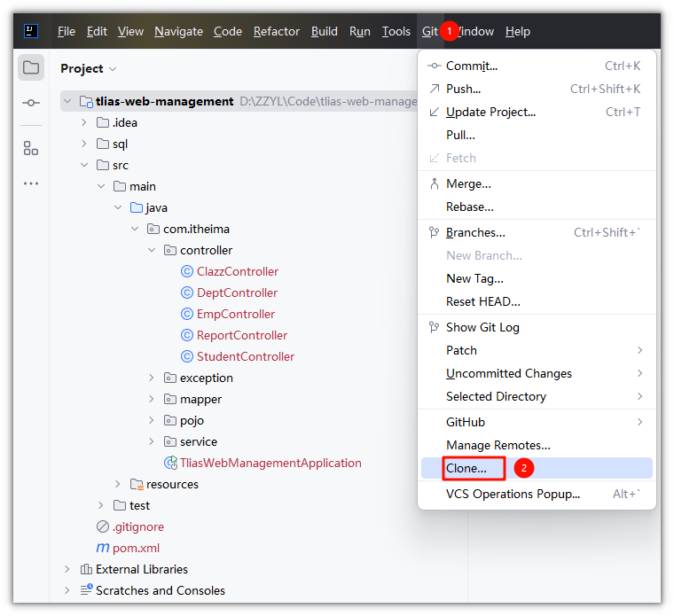
Task: Click the Merge icon in Git menu
Action: [435, 183]
